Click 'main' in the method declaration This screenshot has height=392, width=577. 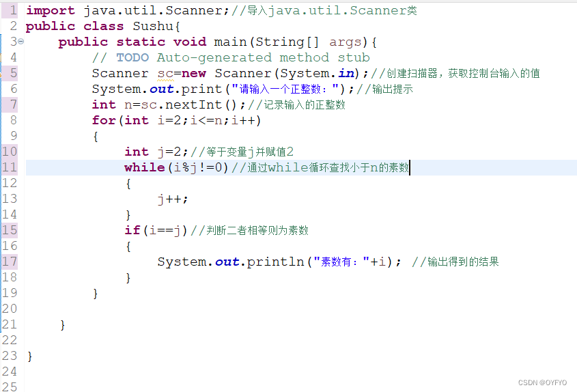click(230, 42)
